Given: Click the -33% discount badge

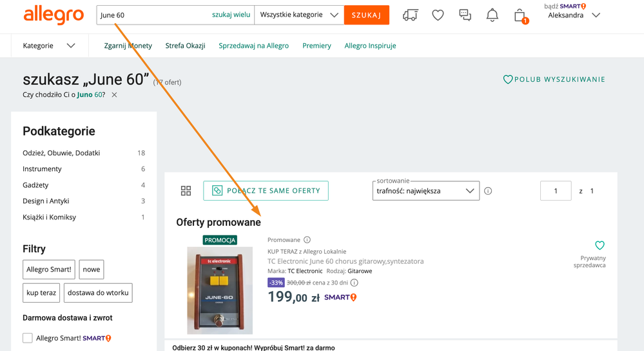Looking at the screenshot, I should [x=276, y=283].
